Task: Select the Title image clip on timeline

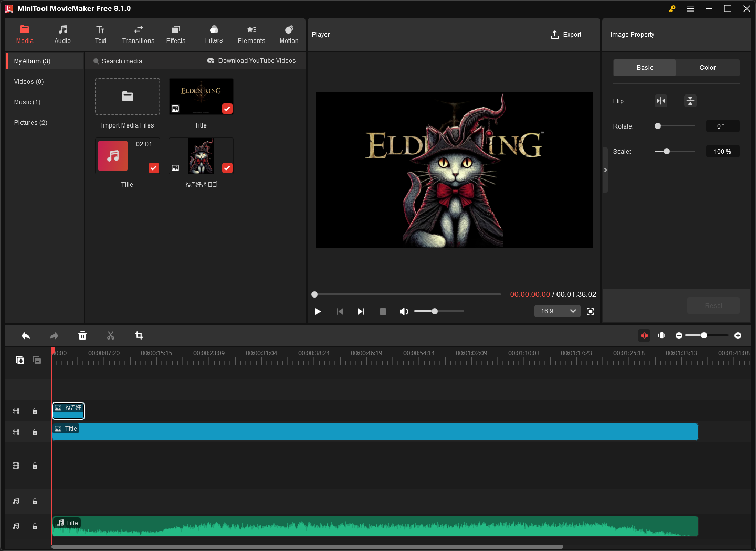Action: pyautogui.click(x=375, y=432)
